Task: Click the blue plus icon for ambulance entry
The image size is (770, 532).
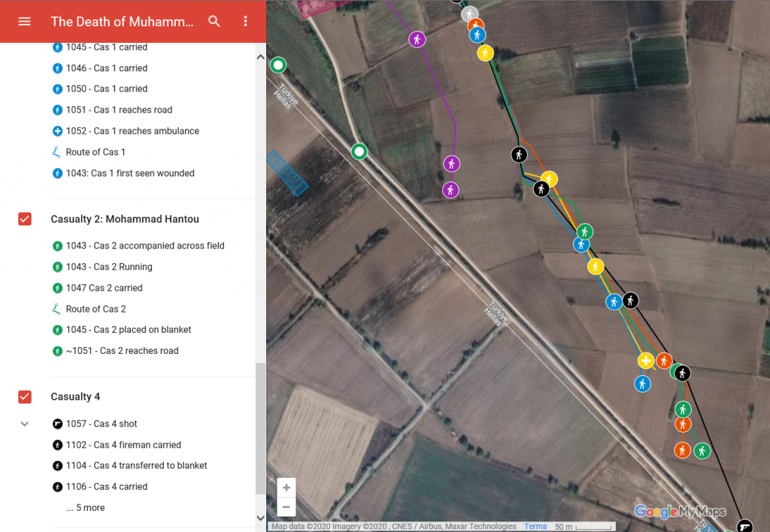Action: click(x=57, y=131)
